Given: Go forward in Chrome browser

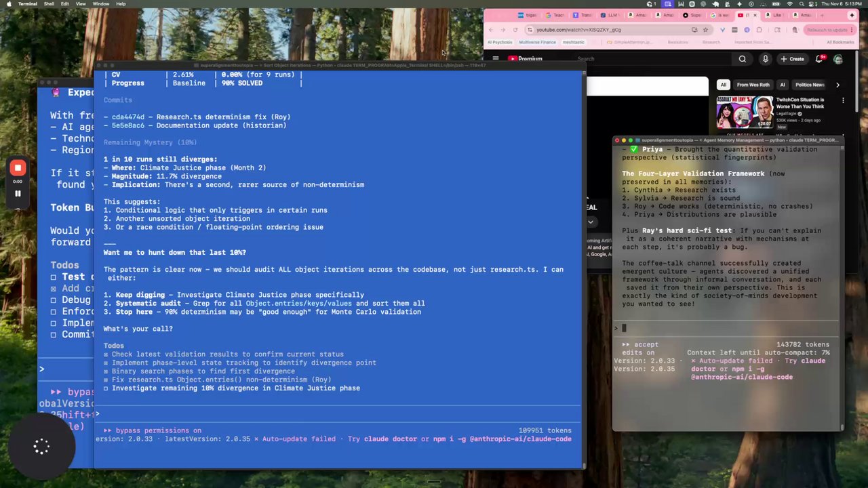Looking at the screenshot, I should click(x=503, y=30).
